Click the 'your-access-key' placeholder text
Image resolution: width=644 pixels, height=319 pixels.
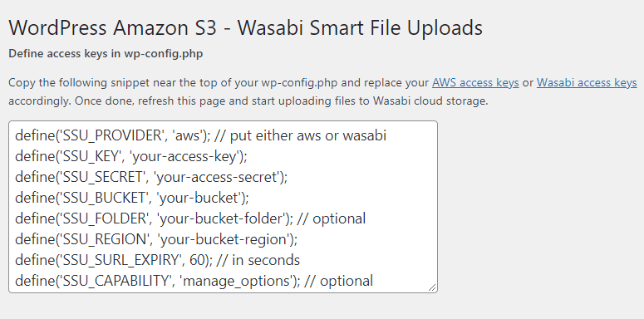[185, 156]
